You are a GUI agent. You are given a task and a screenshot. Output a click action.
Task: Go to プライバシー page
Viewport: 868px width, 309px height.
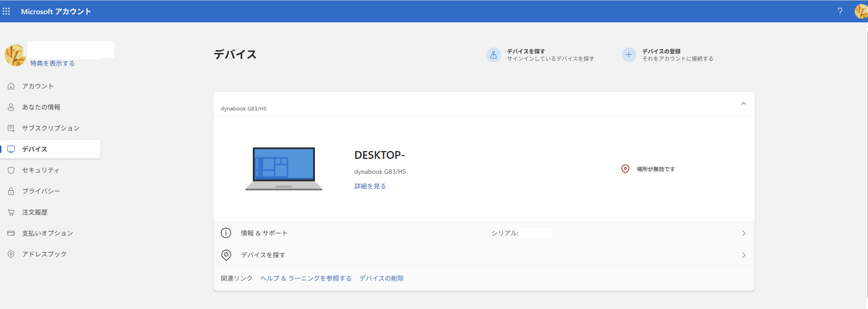click(50, 191)
